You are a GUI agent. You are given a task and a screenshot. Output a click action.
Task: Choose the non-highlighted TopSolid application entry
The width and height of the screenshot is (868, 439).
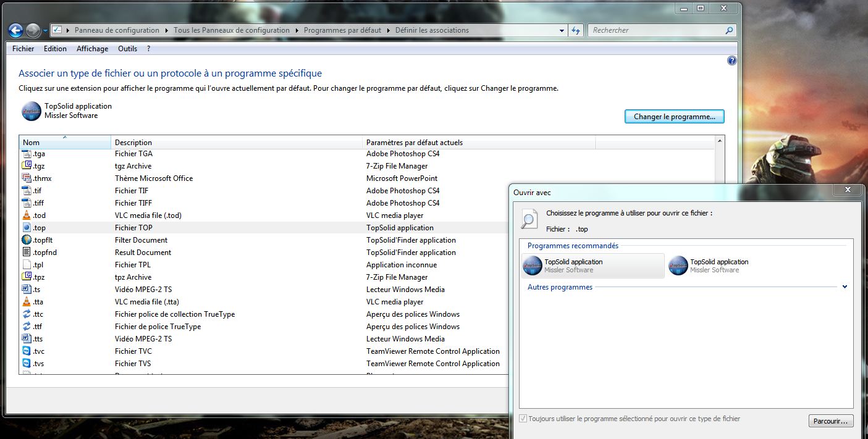click(739, 265)
